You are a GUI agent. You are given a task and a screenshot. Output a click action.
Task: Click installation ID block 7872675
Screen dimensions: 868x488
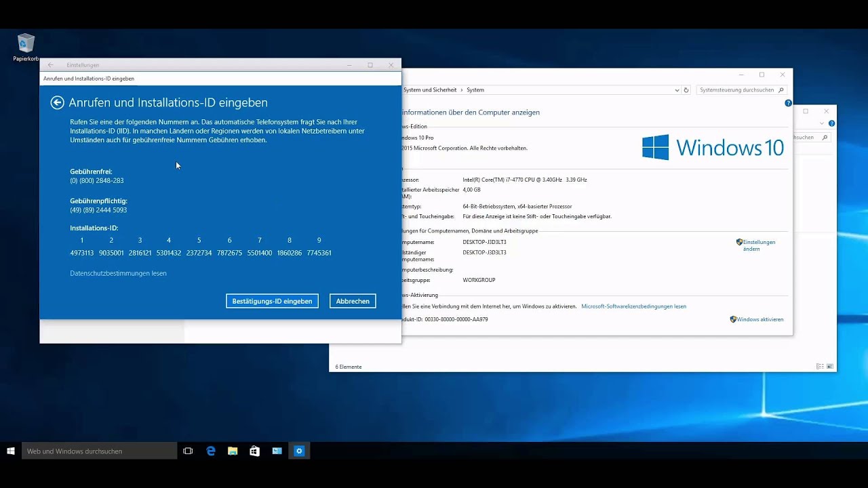tap(229, 253)
